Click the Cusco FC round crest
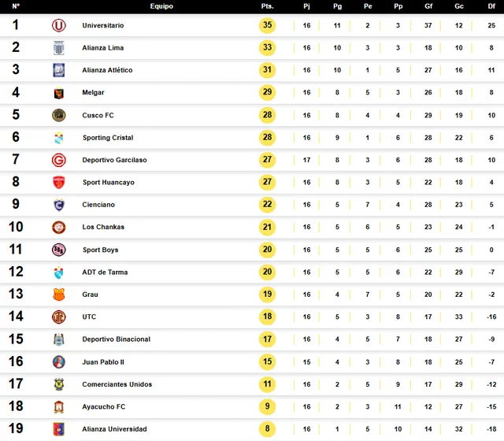The height and width of the screenshot is (441, 504). click(59, 115)
